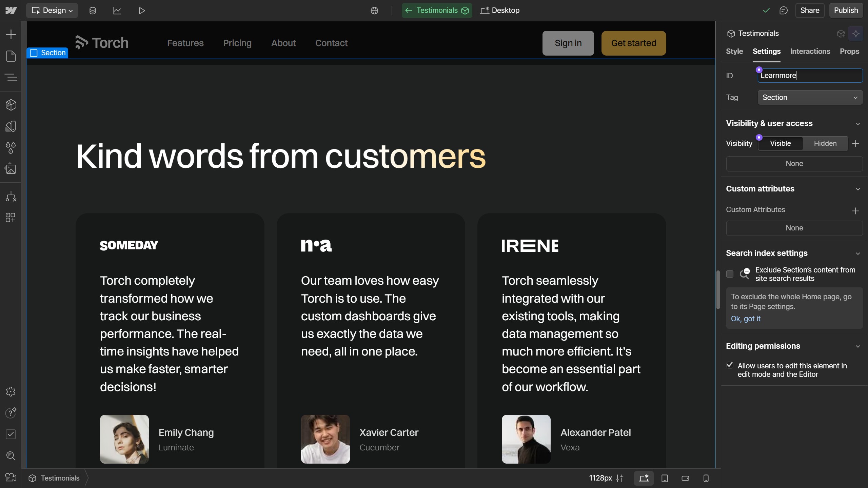Open the Tag Section dropdown
The width and height of the screenshot is (868, 488).
click(x=810, y=98)
